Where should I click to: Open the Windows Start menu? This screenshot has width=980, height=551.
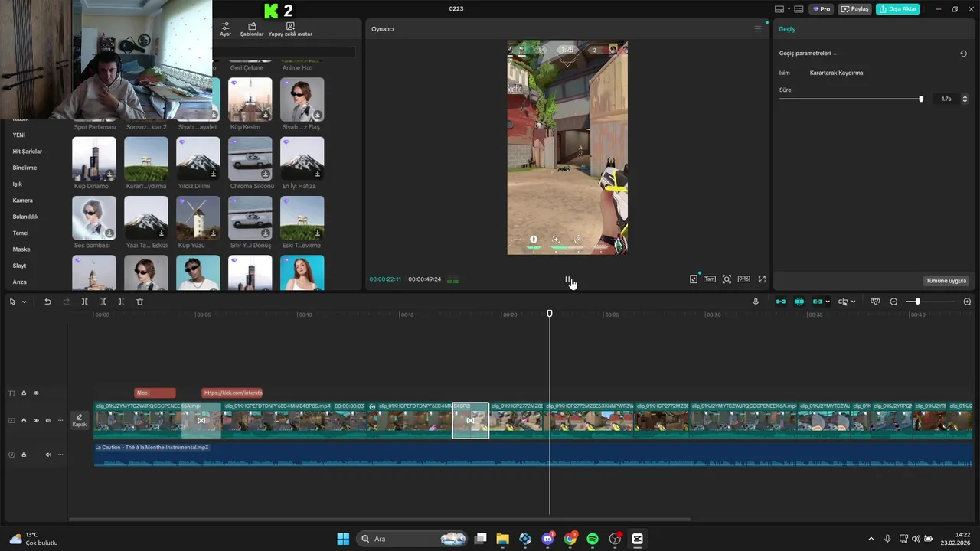click(x=343, y=539)
